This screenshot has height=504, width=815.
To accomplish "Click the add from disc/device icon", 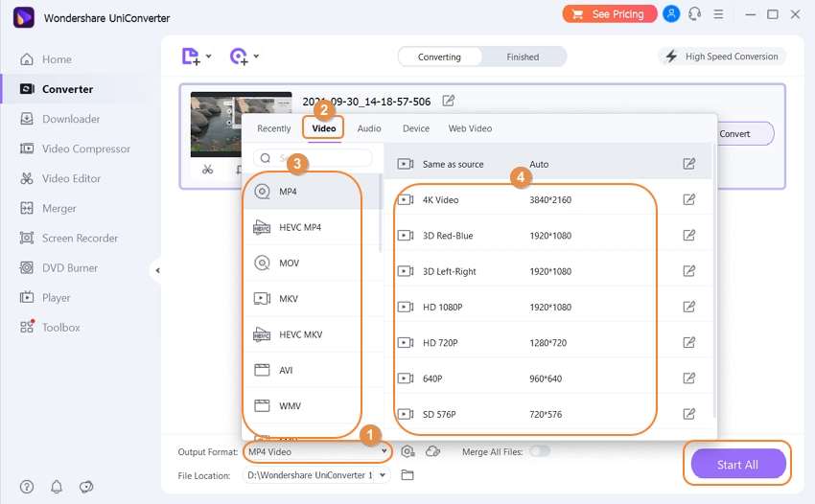I will (239, 57).
